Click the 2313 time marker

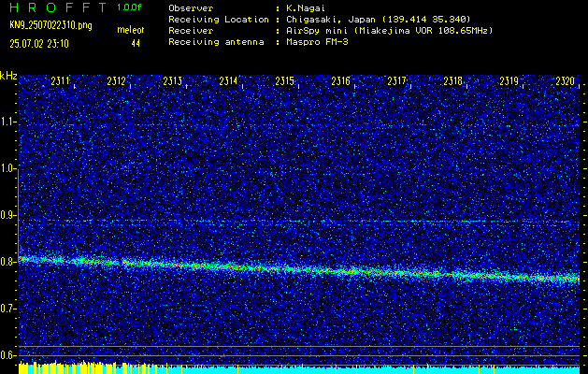coord(173,81)
